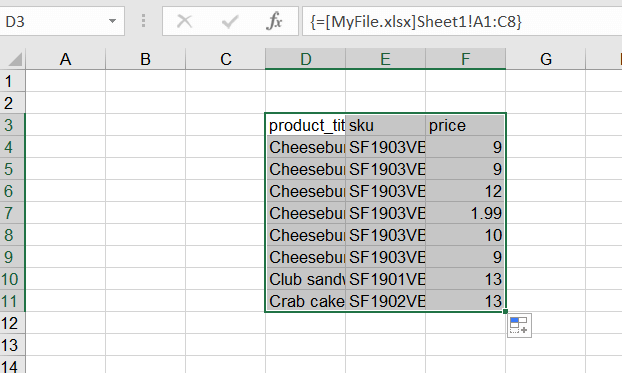The image size is (622, 373).
Task: Select row 1 header
Action: coord(12,81)
